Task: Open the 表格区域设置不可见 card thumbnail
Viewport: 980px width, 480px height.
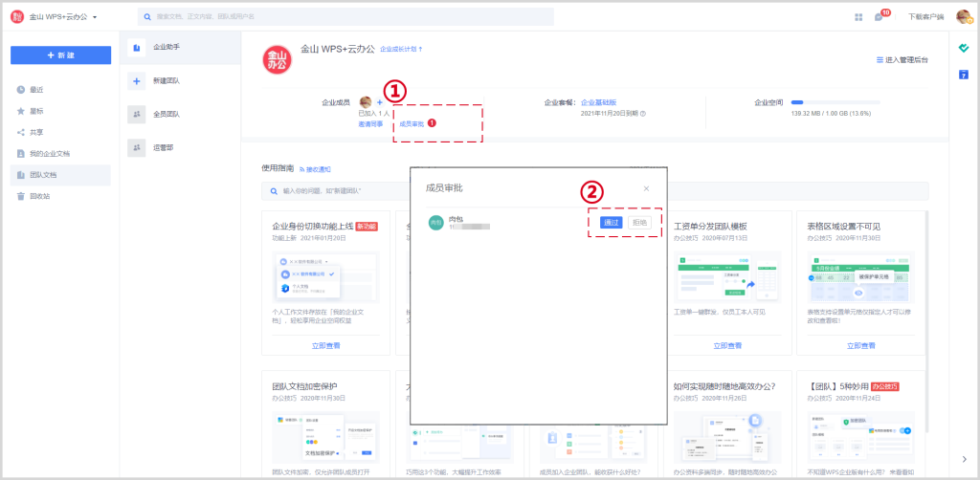Action: click(861, 277)
